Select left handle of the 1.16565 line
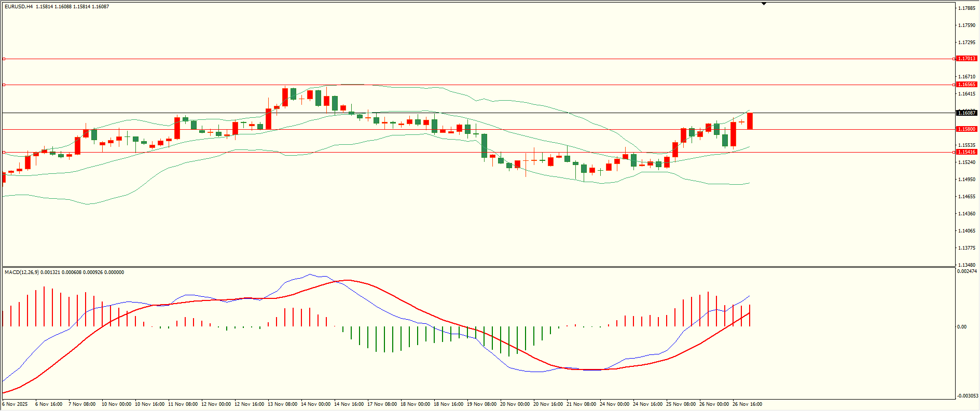This screenshot has height=411, width=980. click(4, 85)
